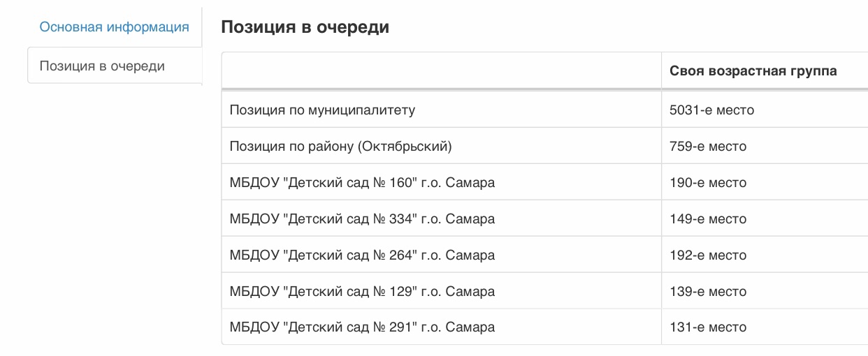Image resolution: width=868 pixels, height=356 pixels.
Task: Select the Детский сад № 160 row
Action: 544,182
